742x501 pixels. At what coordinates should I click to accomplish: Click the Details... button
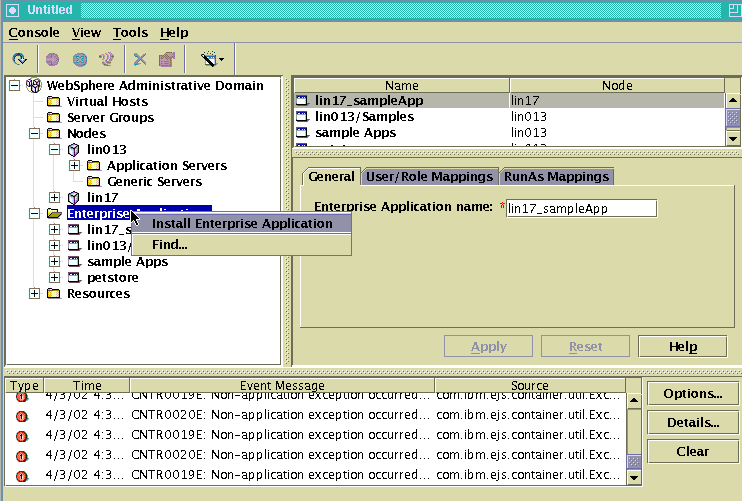692,422
